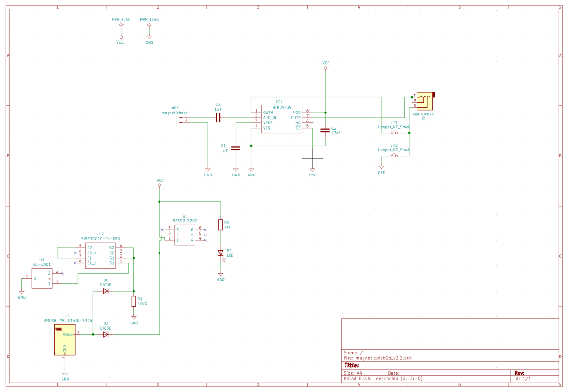This screenshot has width=568, height=392.
Task: Select the '5555213202' switch value text
Action: pyautogui.click(x=185, y=221)
